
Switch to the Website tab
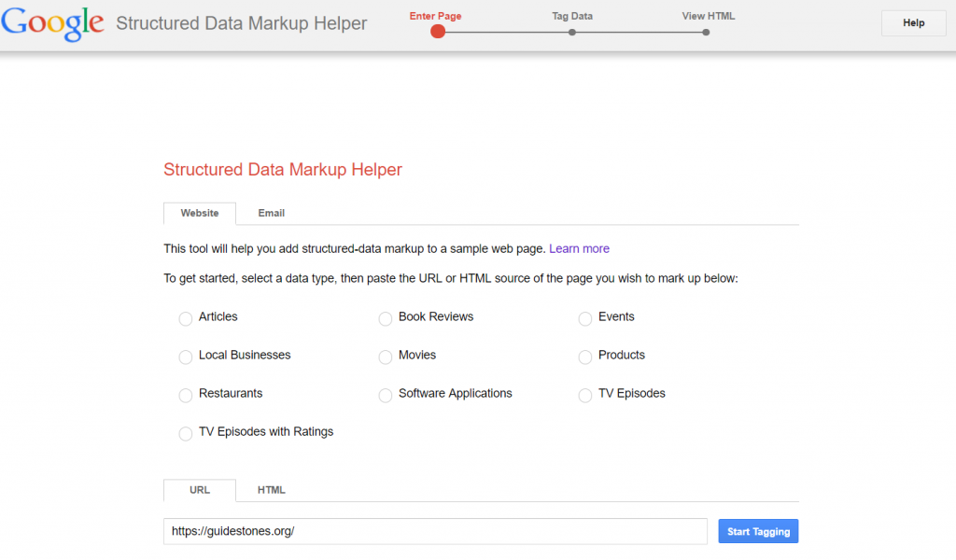click(x=200, y=214)
